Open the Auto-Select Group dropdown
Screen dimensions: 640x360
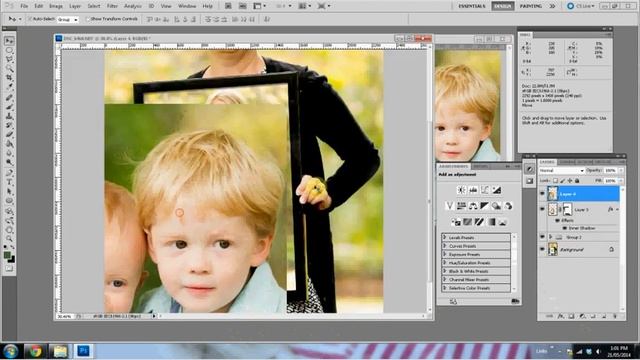[x=67, y=20]
